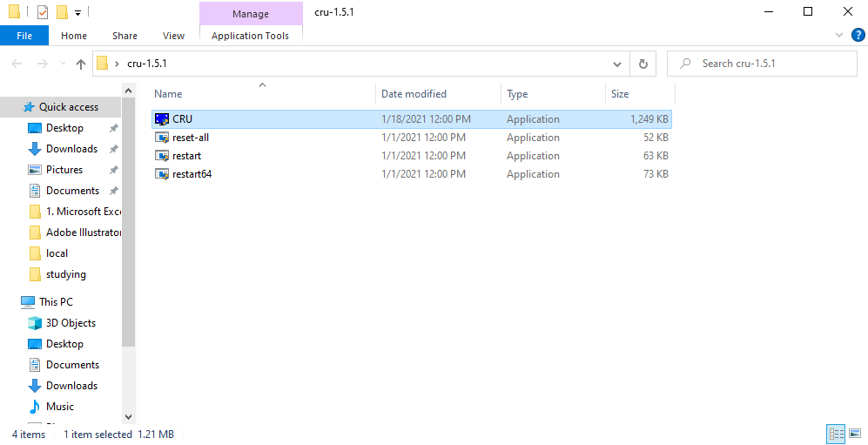Select the reset-all application icon
The height and width of the screenshot is (445, 868).
point(161,138)
